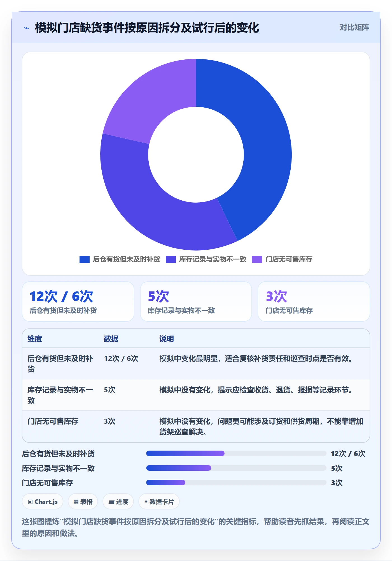Click description mentioning 订货和供货周期
The image size is (392, 561).
261,426
